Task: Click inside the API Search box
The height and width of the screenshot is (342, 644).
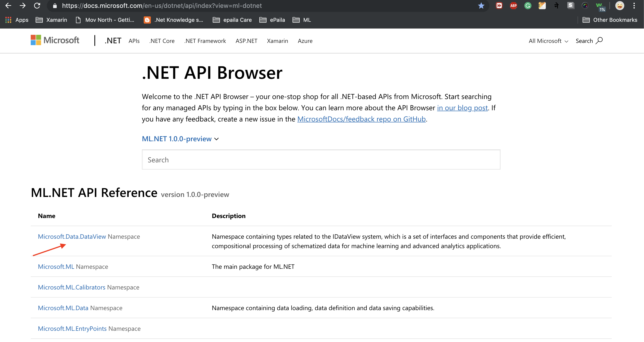Action: click(321, 159)
